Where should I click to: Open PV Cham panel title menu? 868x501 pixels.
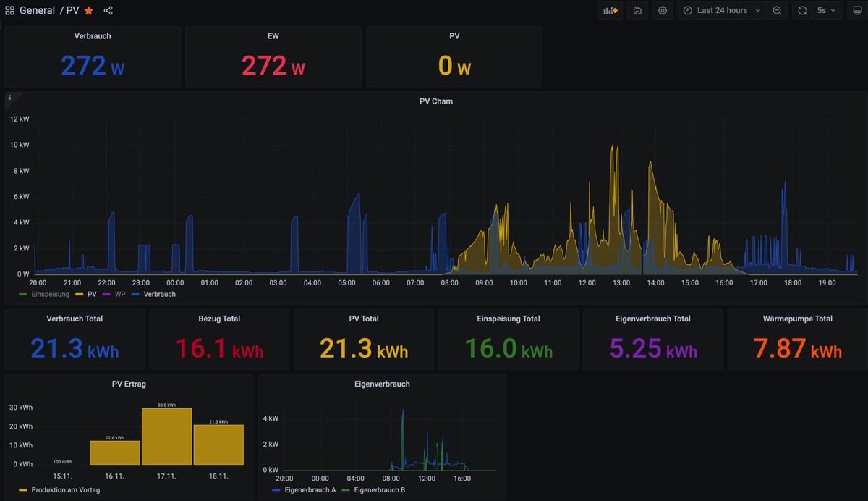point(436,101)
